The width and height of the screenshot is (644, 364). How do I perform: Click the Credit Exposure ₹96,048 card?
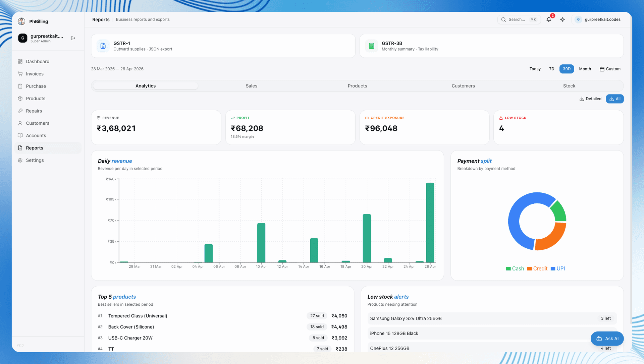424,127
